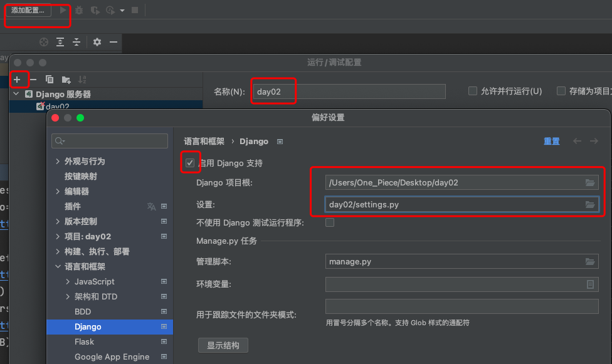
Task: Expand the 外观与行为 settings section
Action: pyautogui.click(x=58, y=161)
